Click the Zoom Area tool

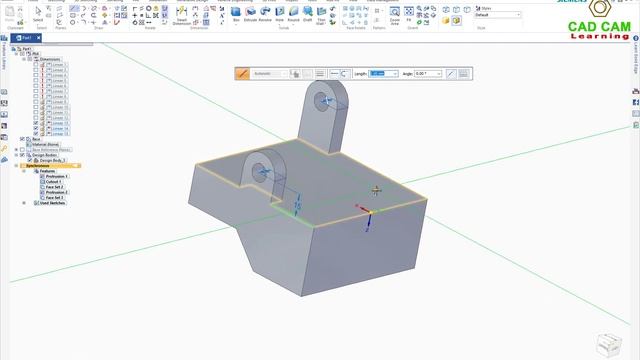[395, 16]
